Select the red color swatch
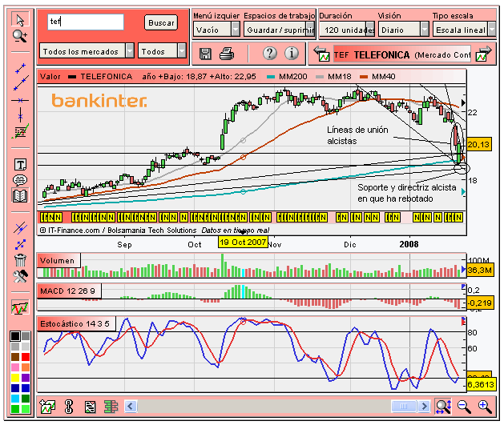Viewport: 504px width, 425px height. 26,357
